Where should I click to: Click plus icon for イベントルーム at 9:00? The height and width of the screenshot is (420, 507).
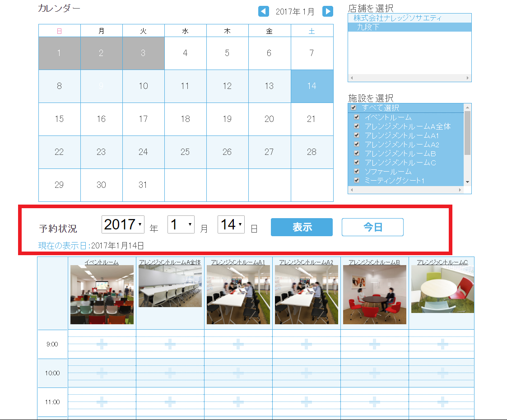[x=102, y=344]
